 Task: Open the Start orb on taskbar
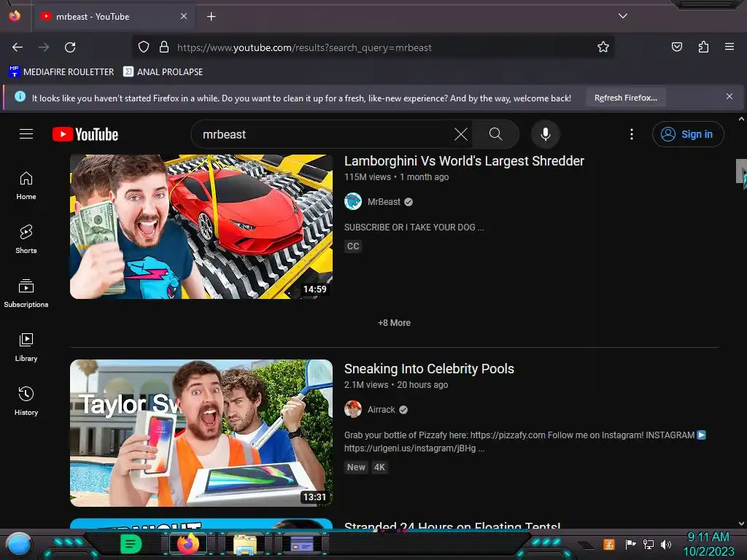[19, 544]
